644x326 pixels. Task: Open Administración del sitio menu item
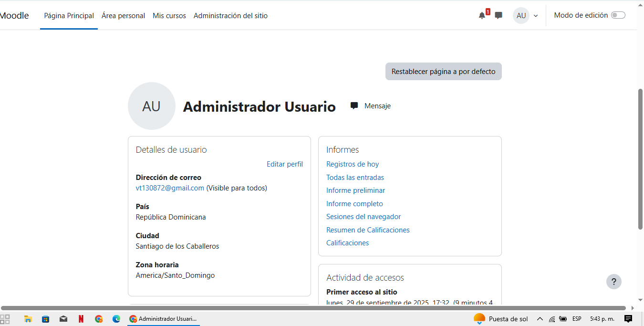tap(230, 16)
